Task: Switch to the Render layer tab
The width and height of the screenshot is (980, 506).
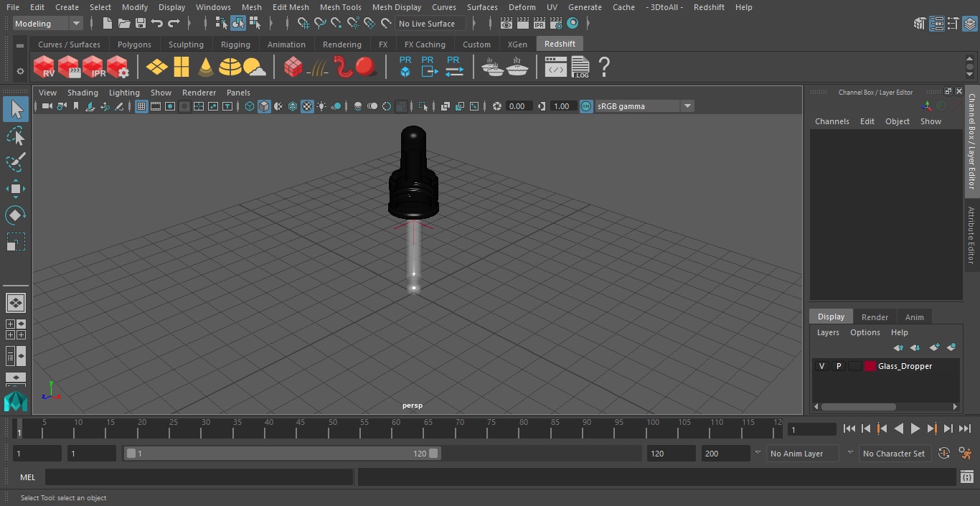Action: [875, 317]
